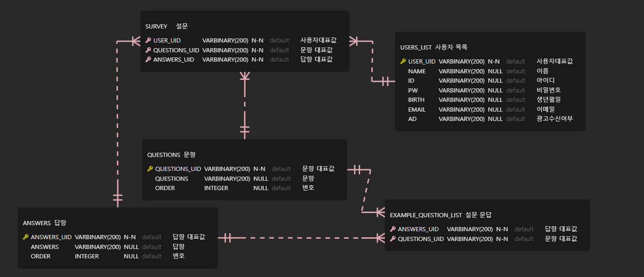Image resolution: width=644 pixels, height=277 pixels.
Task: Open INTEGER type field on QUESTIONS ORDER
Action: [x=216, y=188]
